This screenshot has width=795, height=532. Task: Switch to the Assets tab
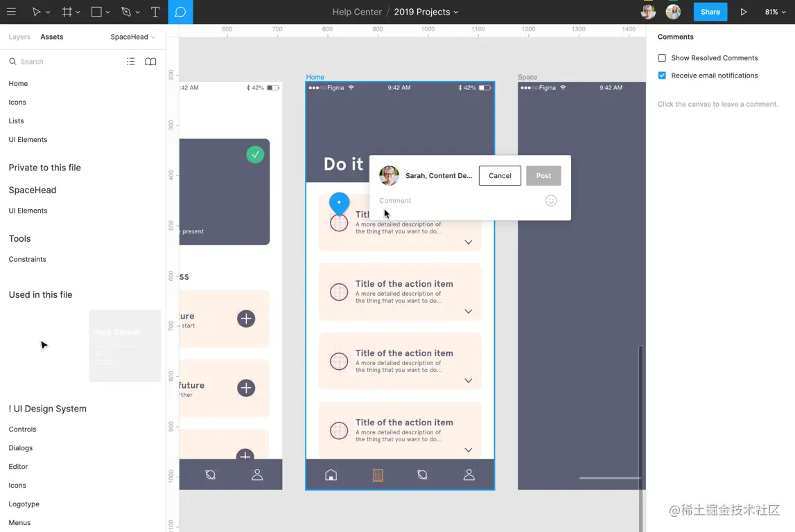coord(52,37)
